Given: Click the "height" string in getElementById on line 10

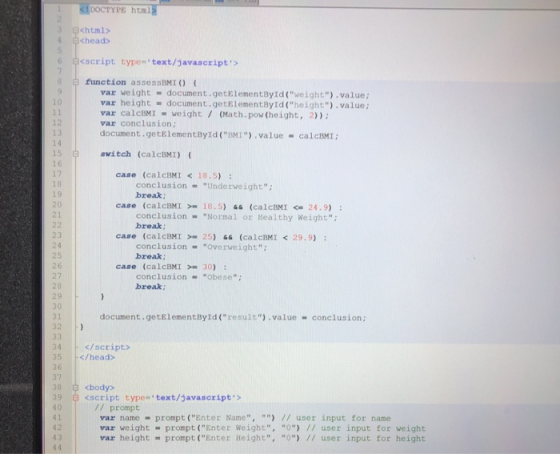Looking at the screenshot, I should point(309,105).
